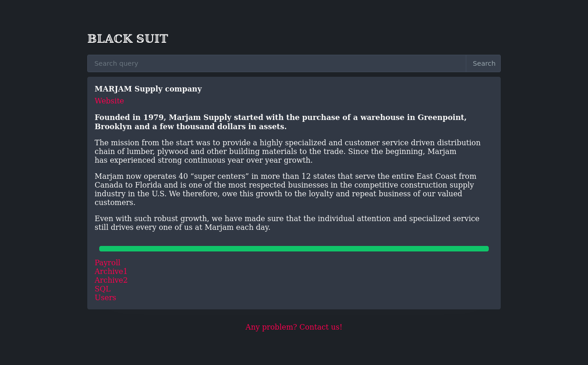Click the "The mission from the start" paragraph
Image resolution: width=588 pixels, height=365 pixels.
tap(287, 152)
